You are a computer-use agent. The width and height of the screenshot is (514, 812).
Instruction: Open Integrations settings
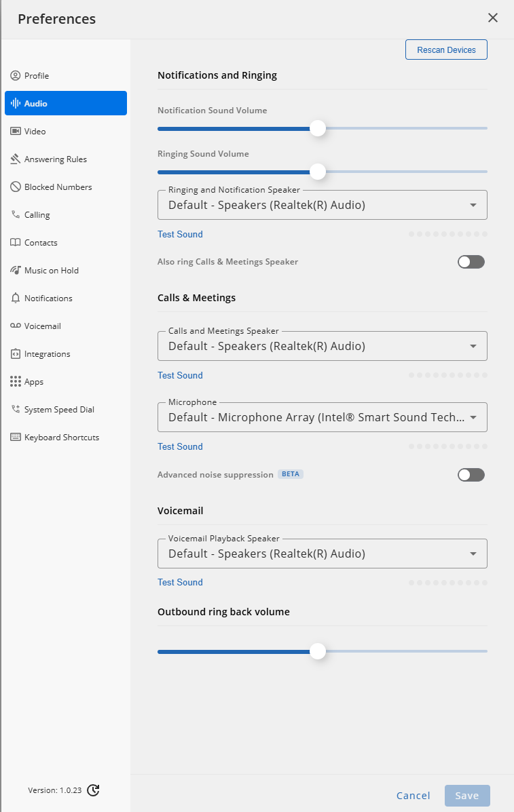pyautogui.click(x=66, y=353)
